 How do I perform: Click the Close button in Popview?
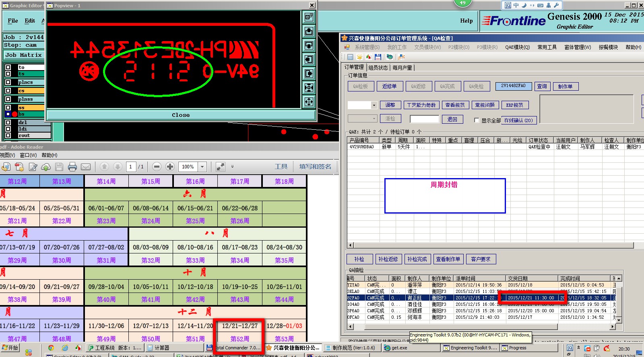click(x=181, y=115)
